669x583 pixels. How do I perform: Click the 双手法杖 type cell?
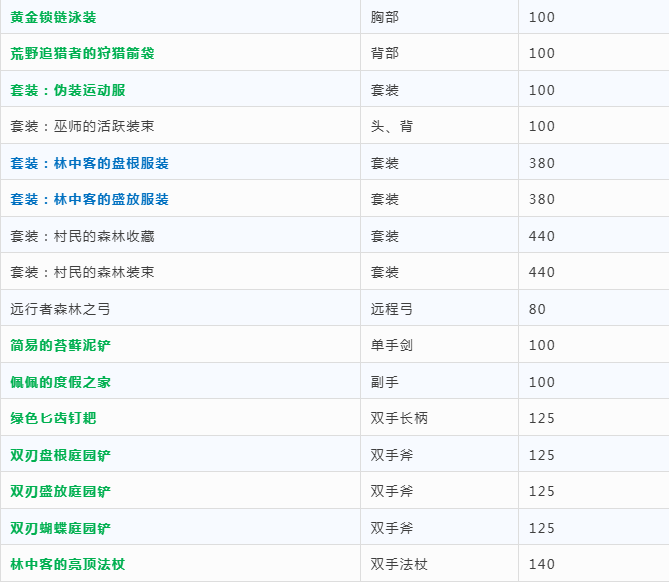[x=398, y=564]
